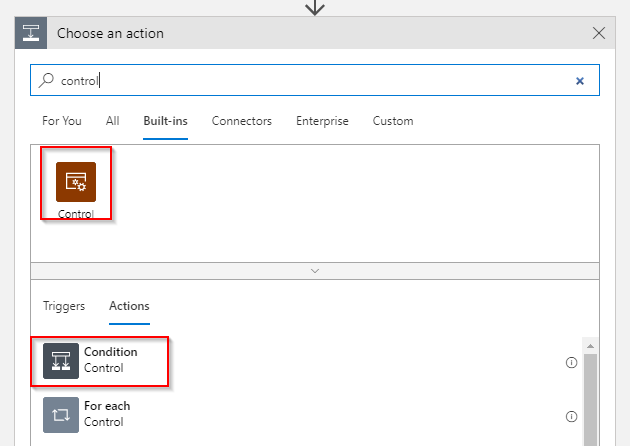630x446 pixels.
Task: Pick the For each loop icon
Action: pos(61,415)
